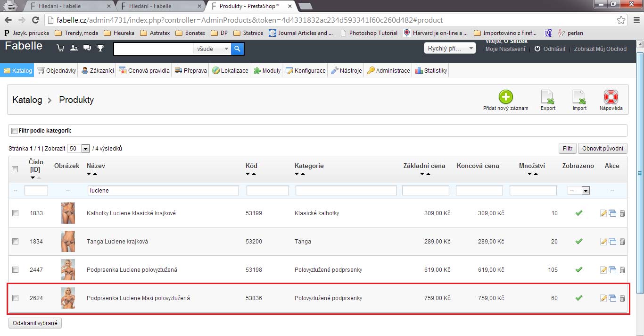
Task: Open the Zobrazeno filter dropdown
Action: click(579, 191)
